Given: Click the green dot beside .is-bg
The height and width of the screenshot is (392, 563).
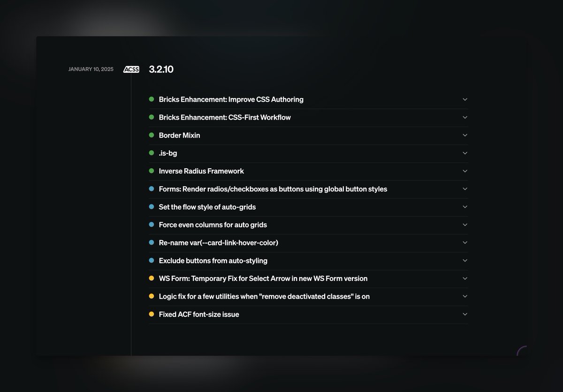Looking at the screenshot, I should (152, 153).
